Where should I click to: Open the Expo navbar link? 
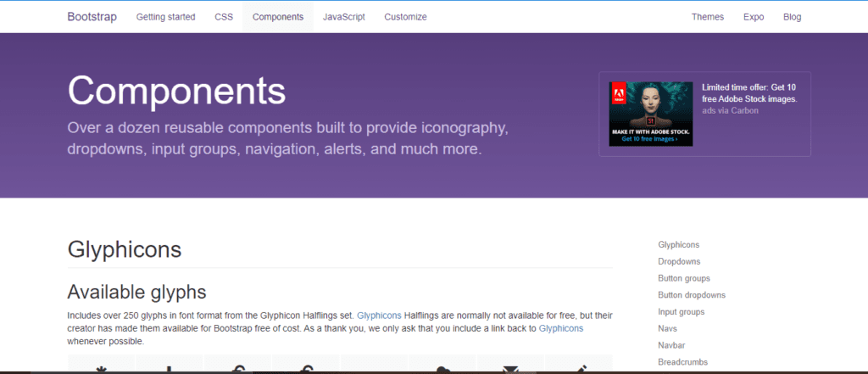754,17
